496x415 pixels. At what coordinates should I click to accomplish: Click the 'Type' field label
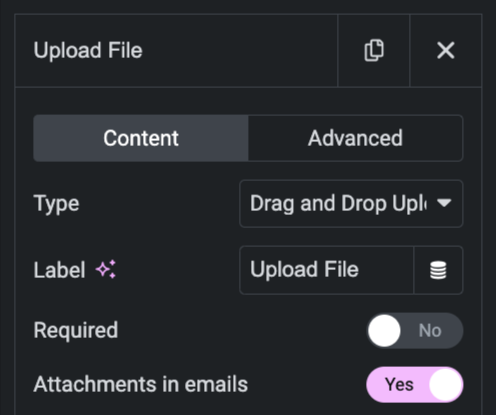pyautogui.click(x=56, y=204)
